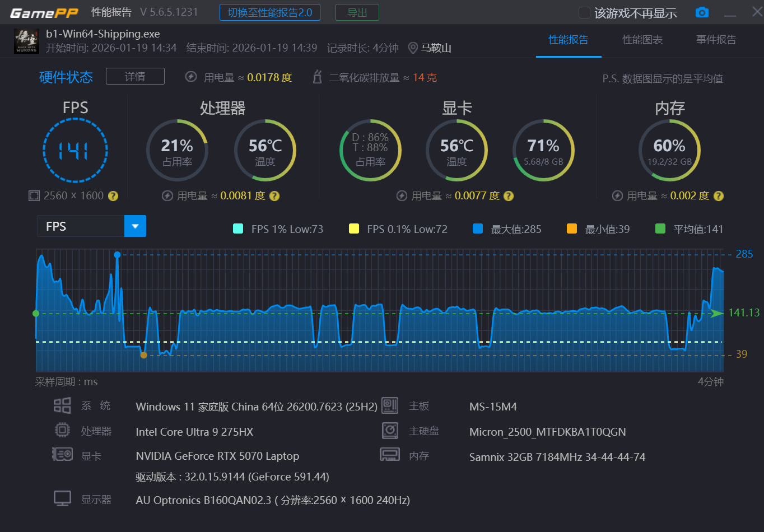Click the 导出 export button

pyautogui.click(x=357, y=12)
